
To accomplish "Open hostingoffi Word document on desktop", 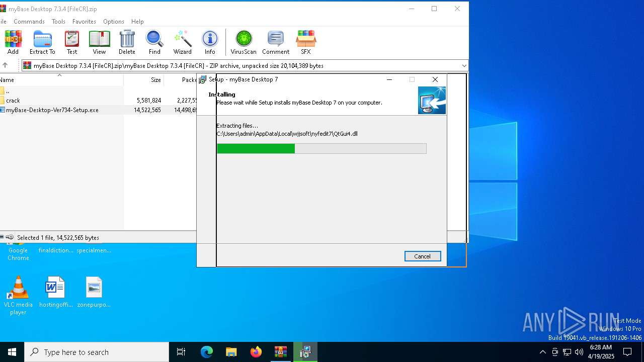I will tap(55, 292).
